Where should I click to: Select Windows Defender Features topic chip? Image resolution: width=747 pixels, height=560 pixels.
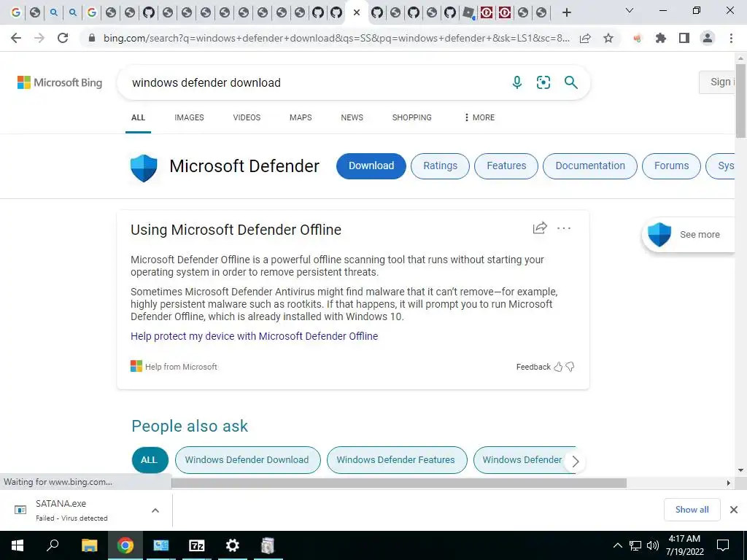396,460
